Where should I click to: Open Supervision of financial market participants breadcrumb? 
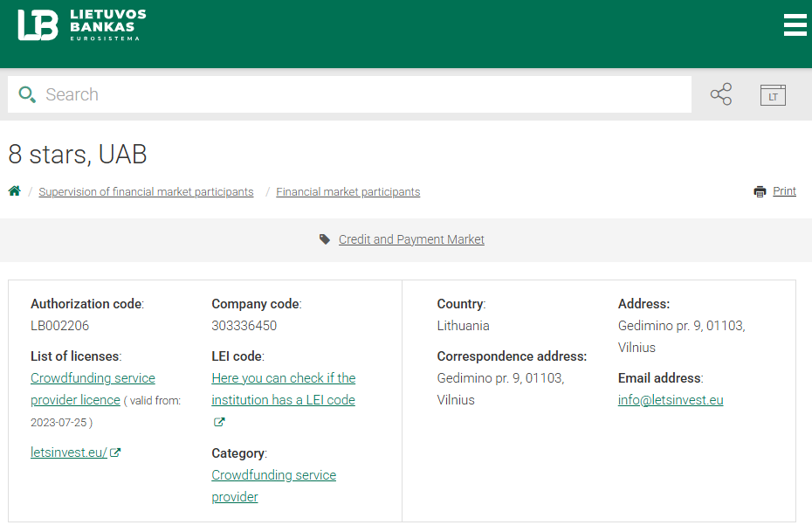click(146, 192)
